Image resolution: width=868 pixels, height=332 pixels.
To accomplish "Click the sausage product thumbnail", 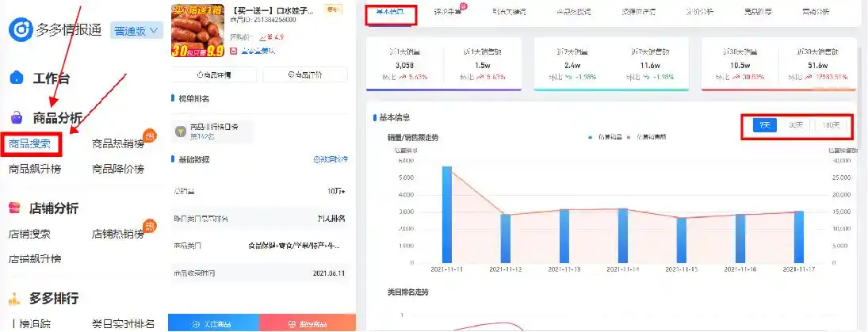I will 197,30.
